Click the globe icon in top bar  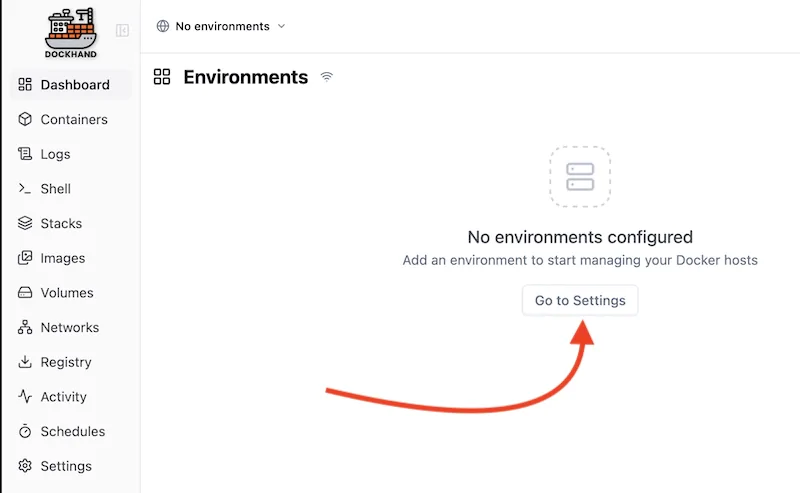163,26
